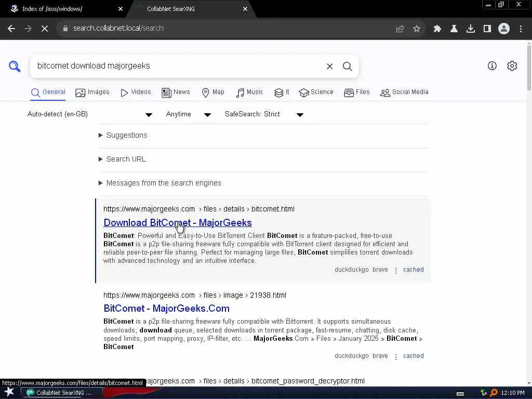The width and height of the screenshot is (532, 399).
Task: Open the Extensions puzzle icon
Action: click(437, 29)
